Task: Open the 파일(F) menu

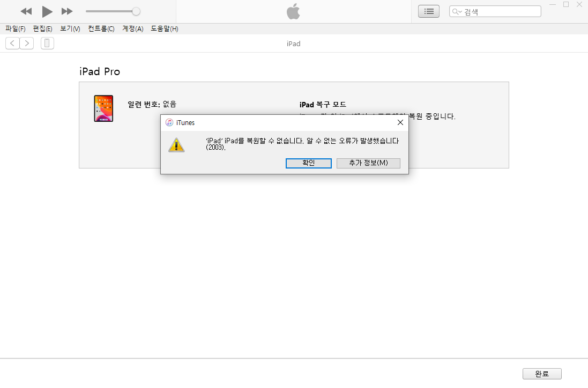Action: (x=16, y=28)
